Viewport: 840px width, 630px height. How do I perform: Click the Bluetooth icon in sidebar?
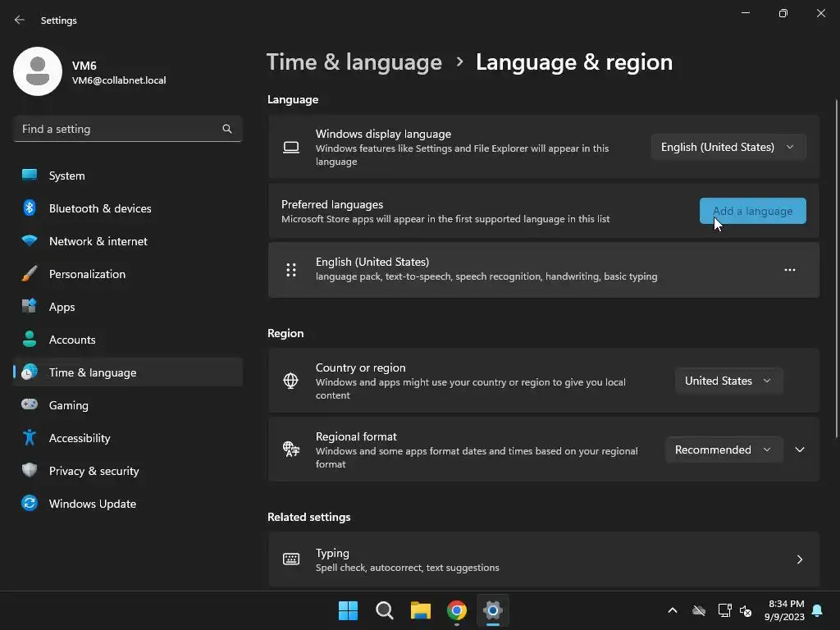pyautogui.click(x=30, y=208)
